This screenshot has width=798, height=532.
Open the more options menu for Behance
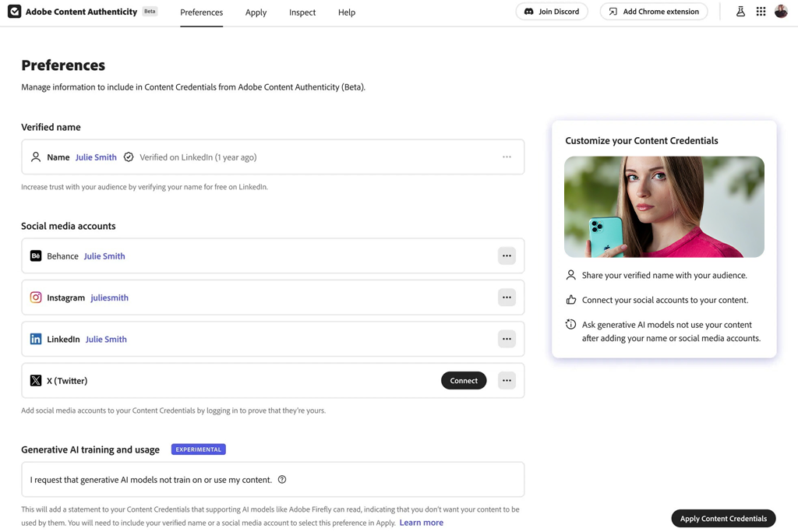[x=507, y=255]
